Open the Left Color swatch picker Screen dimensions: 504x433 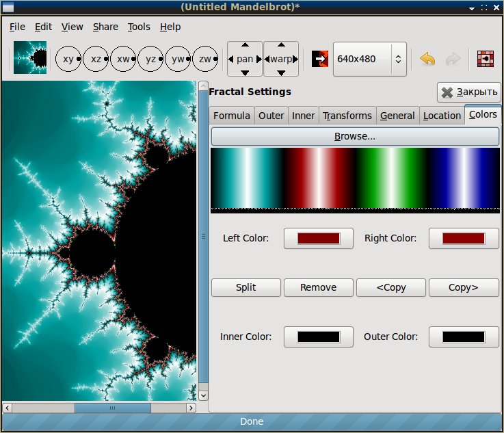pyautogui.click(x=319, y=239)
